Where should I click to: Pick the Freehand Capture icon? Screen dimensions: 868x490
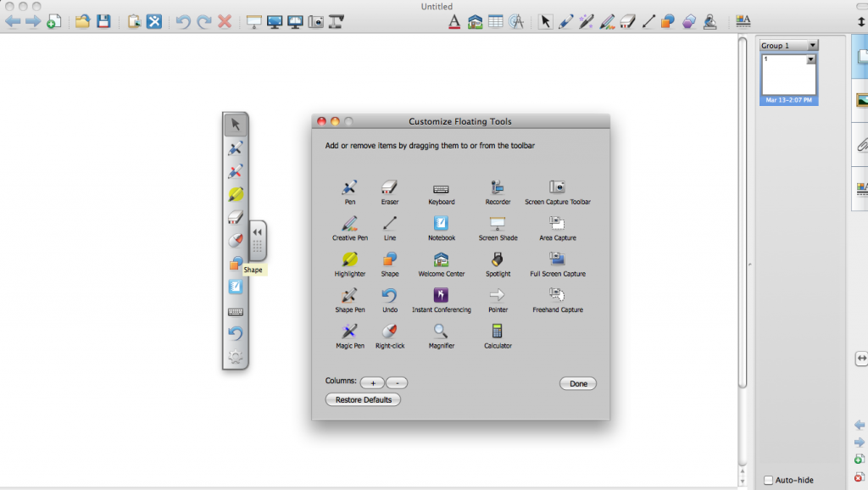557,295
